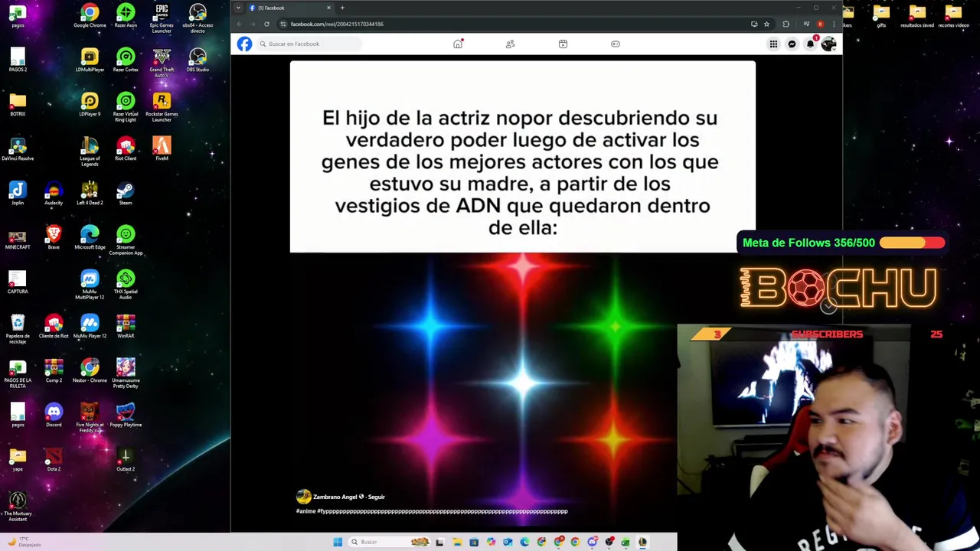Open the weather widget showing 17°C
Screen dimensions: 980x551
(23, 542)
